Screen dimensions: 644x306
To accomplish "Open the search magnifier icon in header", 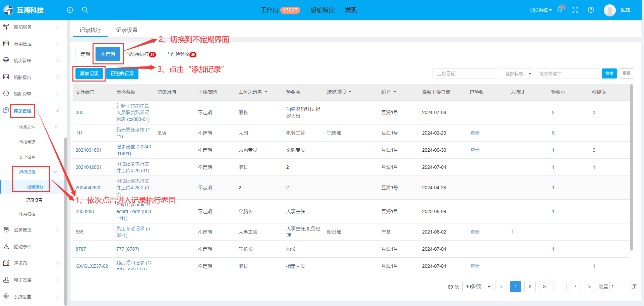I will point(85,10).
